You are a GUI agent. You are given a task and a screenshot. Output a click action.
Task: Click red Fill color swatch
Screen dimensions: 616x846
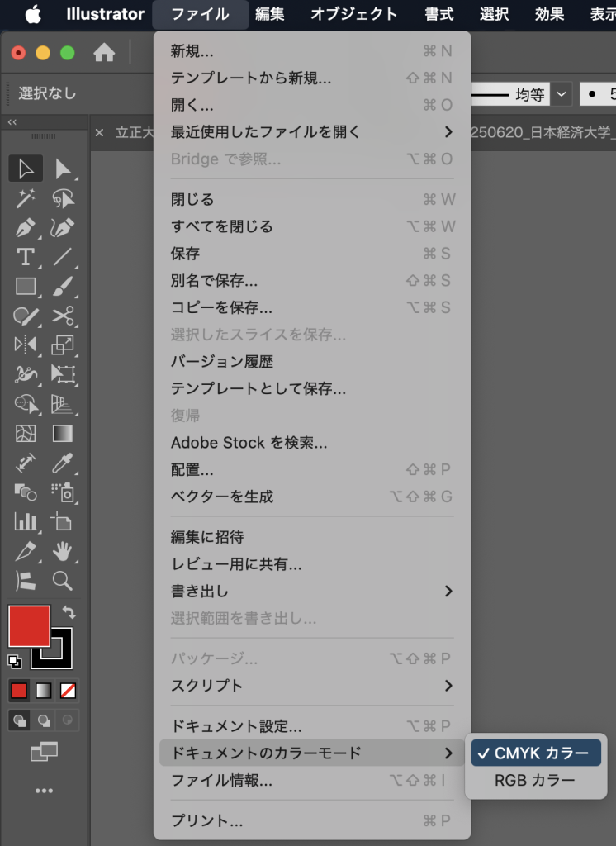click(x=29, y=626)
